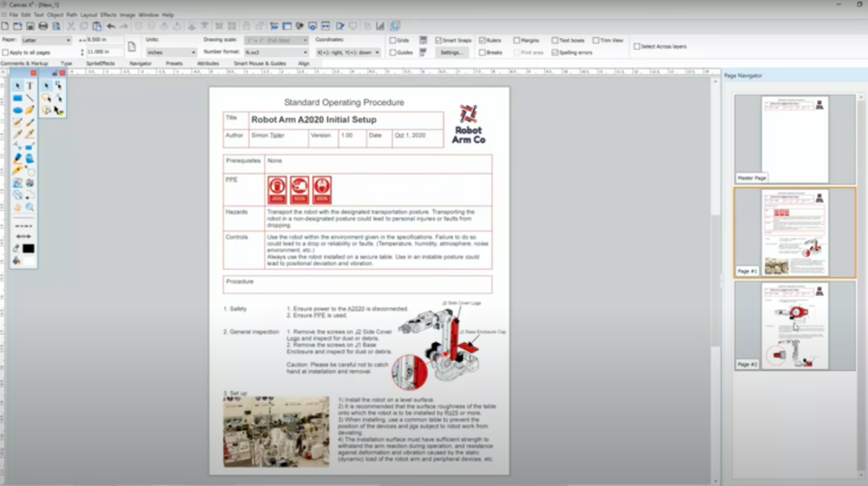868x486 pixels.
Task: Click the Save icon in toolbar
Action: click(x=31, y=26)
